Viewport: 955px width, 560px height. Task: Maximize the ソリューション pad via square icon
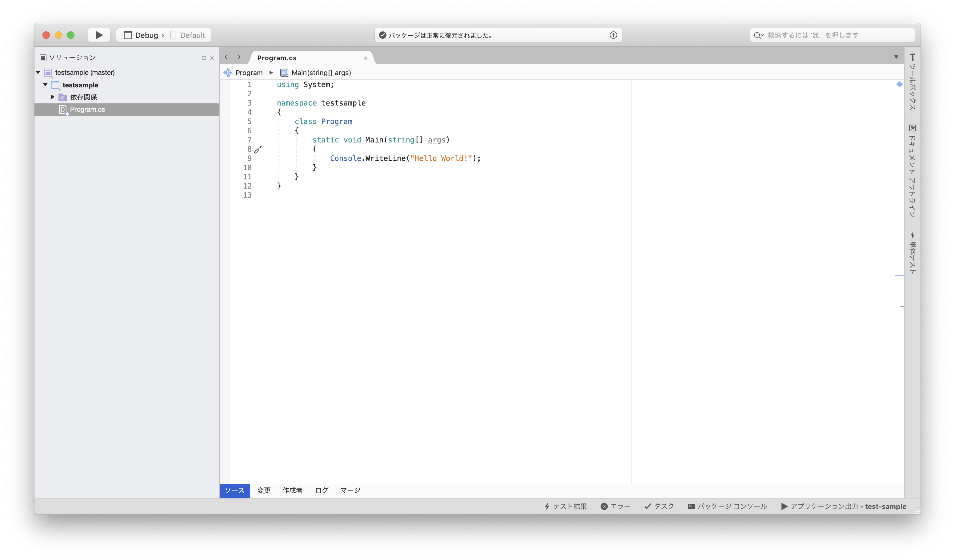coord(204,58)
